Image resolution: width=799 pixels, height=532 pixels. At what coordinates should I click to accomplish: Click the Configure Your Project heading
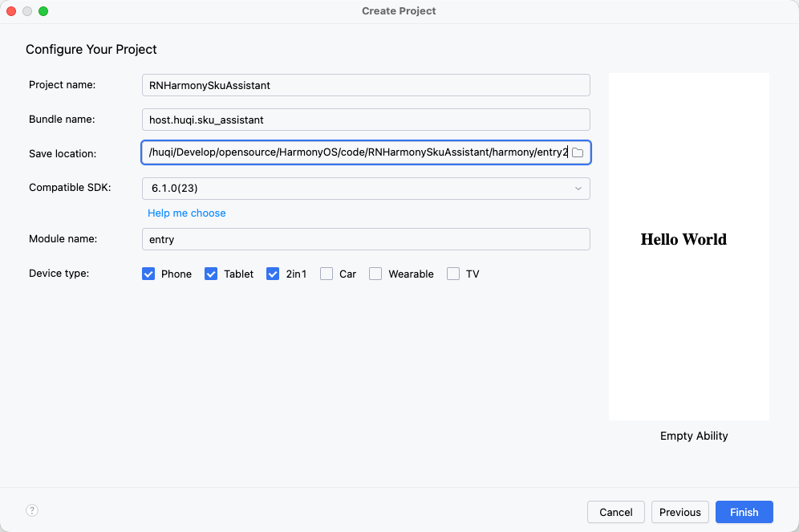91,50
